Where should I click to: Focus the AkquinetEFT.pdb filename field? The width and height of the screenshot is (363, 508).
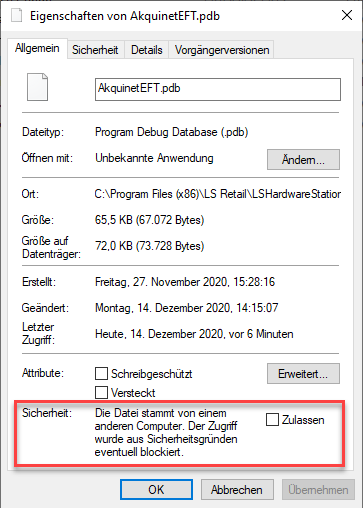click(218, 89)
